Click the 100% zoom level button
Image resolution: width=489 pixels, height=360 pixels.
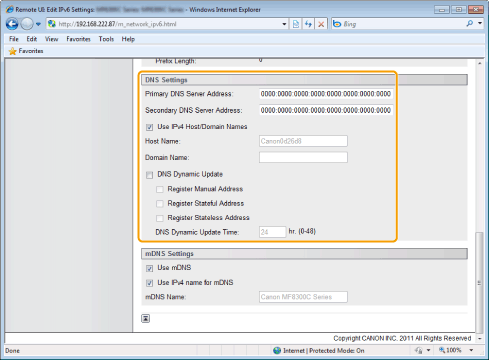pos(451,350)
